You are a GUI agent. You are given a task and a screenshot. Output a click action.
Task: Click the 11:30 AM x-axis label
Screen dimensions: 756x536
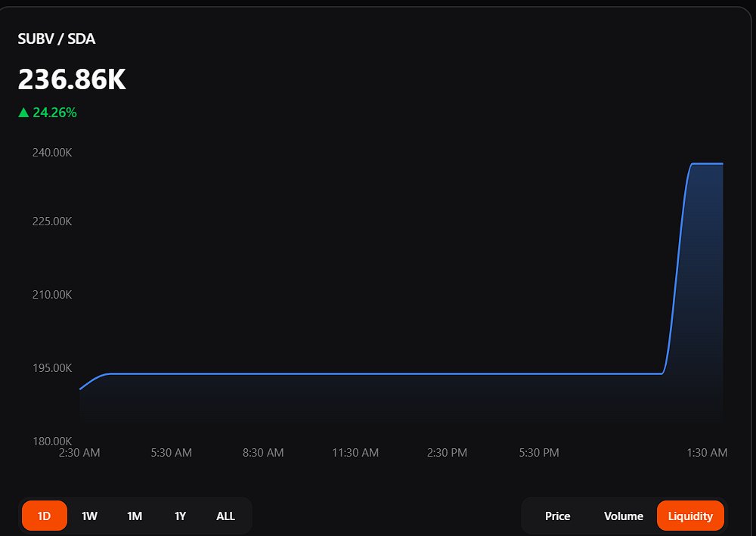pyautogui.click(x=355, y=453)
